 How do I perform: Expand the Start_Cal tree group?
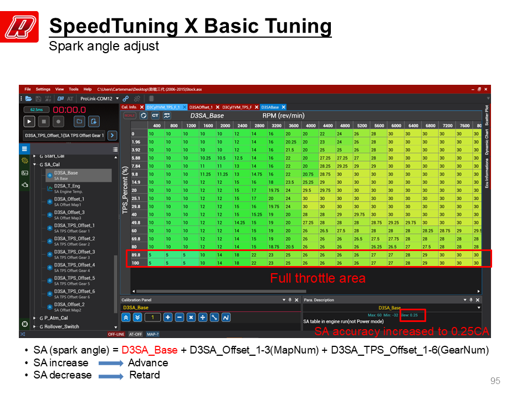34,156
